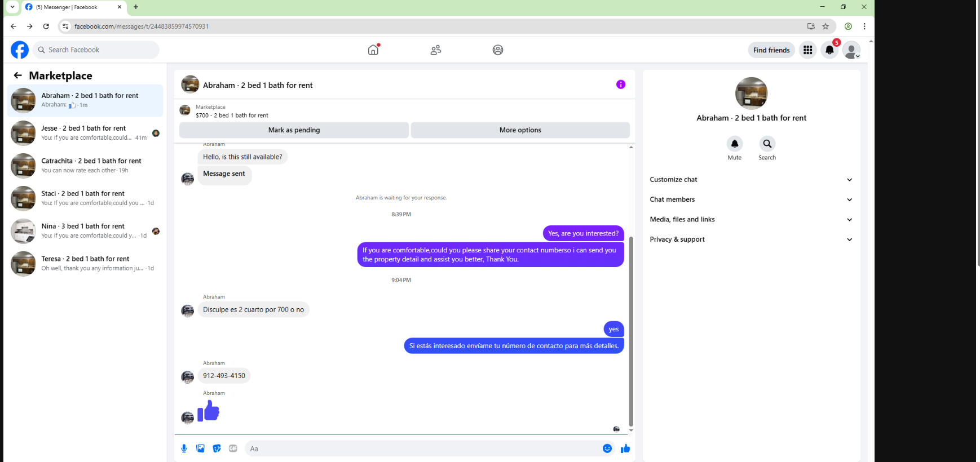Send a thumbs-up like
980x462 pixels.
[x=625, y=448]
